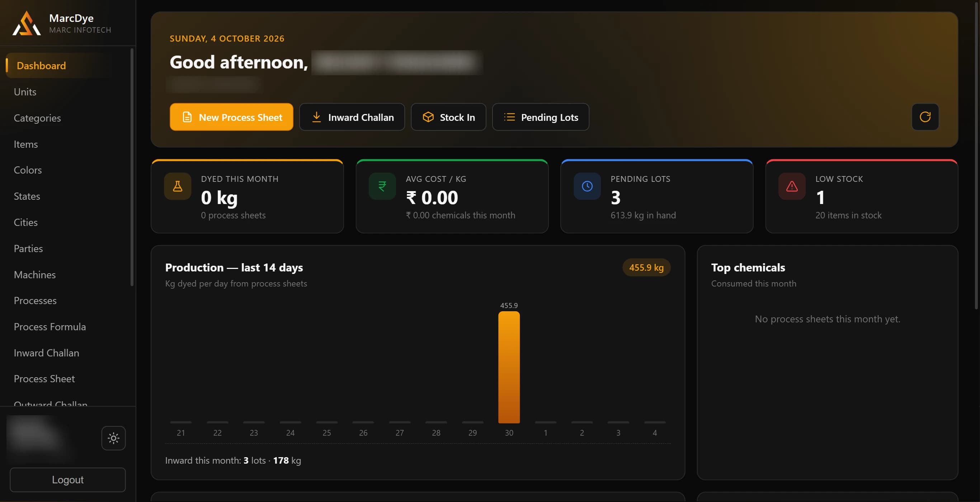Open the Inward Challan quick action
980x502 pixels.
click(x=352, y=117)
